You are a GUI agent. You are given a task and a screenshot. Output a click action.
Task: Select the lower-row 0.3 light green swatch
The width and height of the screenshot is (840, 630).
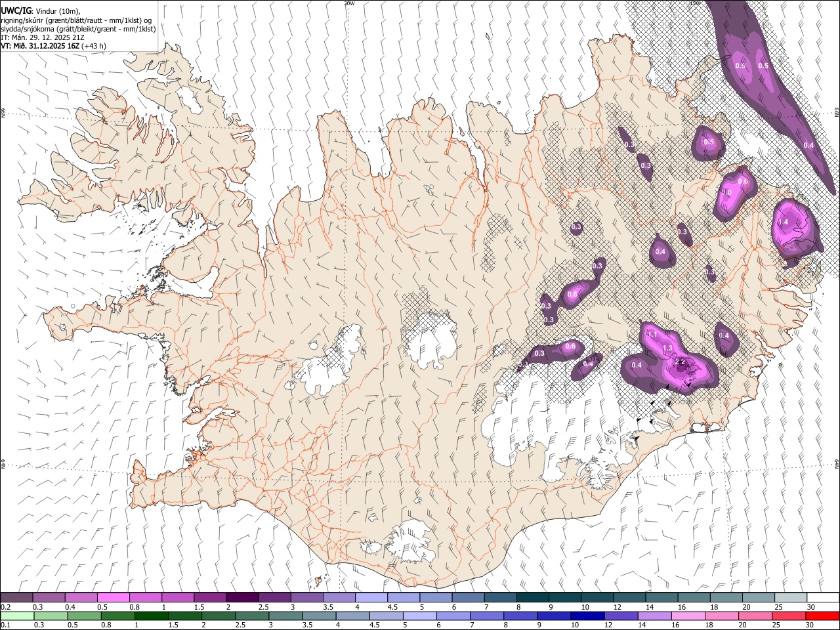51,616
